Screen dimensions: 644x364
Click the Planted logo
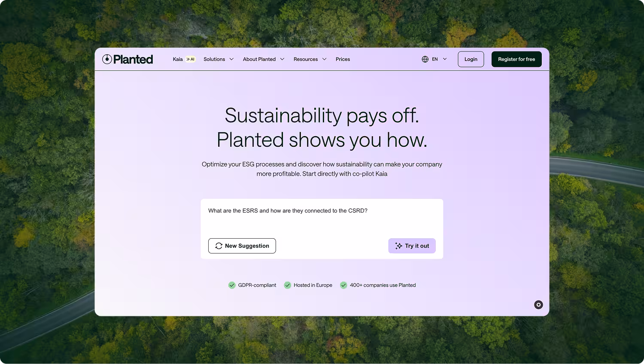(x=128, y=59)
